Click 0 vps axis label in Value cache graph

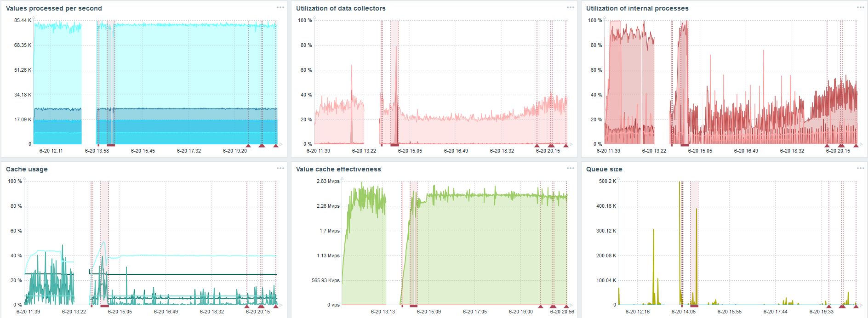click(334, 305)
